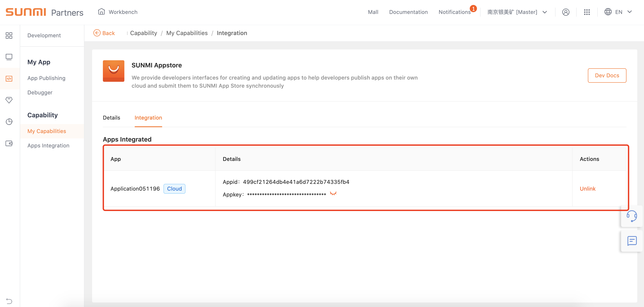Click the notification badge showing 1
Screen dimensions: 644x307
(473, 9)
